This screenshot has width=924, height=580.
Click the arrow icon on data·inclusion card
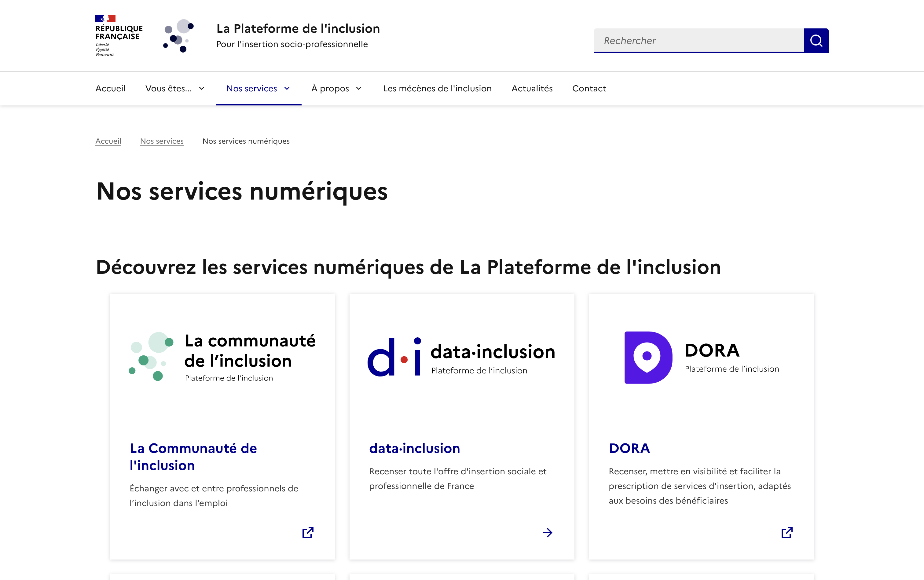tap(547, 532)
